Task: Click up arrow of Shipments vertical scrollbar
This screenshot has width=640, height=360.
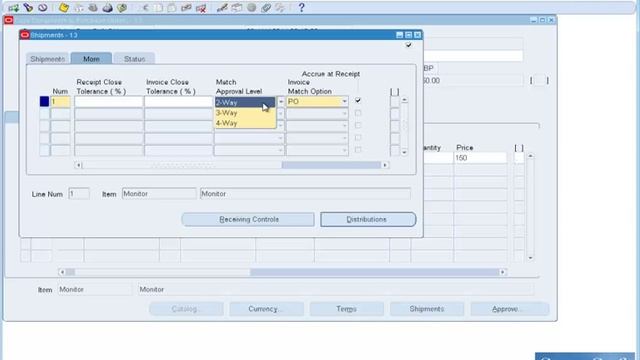Action: [404, 100]
